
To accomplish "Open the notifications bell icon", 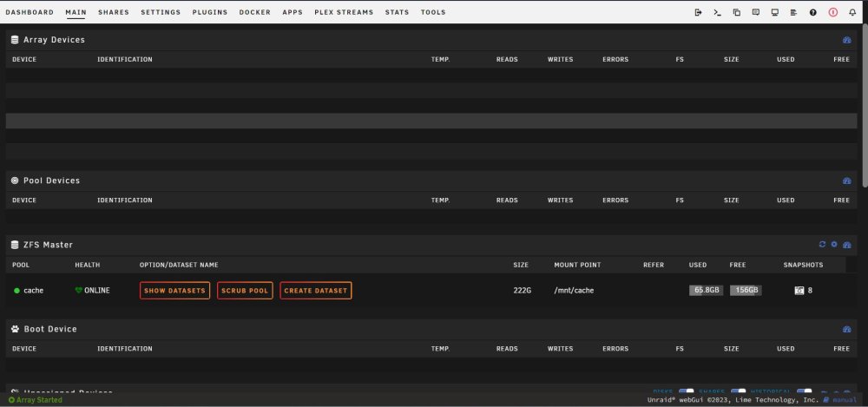I will click(x=852, y=12).
